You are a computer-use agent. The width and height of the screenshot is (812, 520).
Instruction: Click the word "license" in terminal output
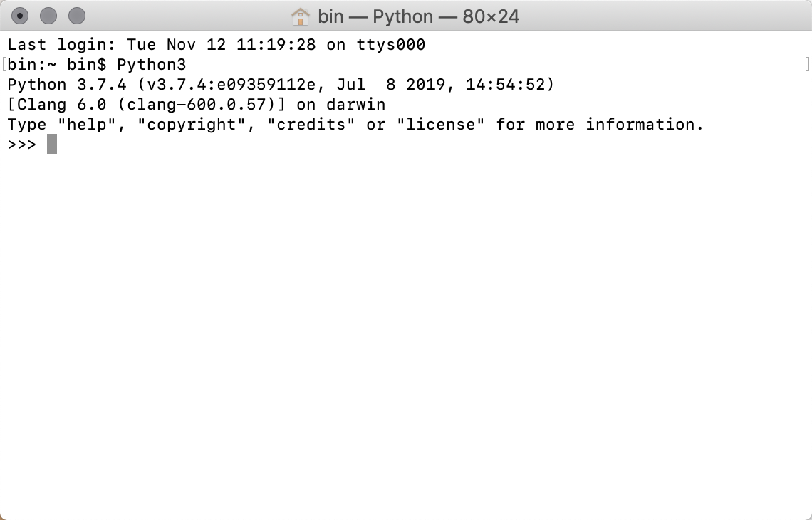click(440, 125)
